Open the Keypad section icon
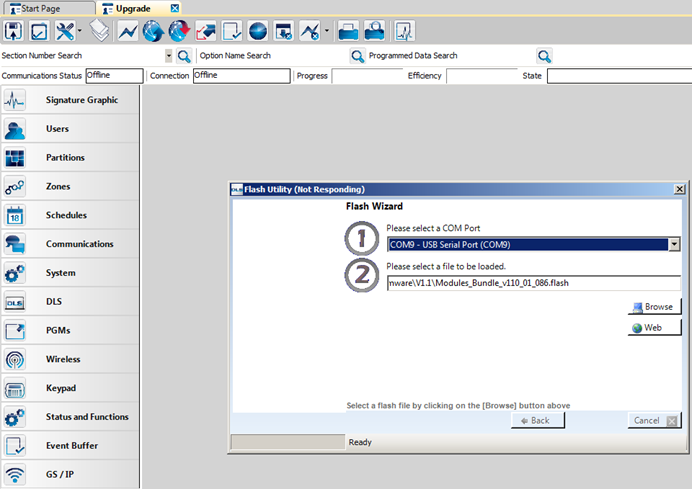The width and height of the screenshot is (692, 489). click(15, 389)
